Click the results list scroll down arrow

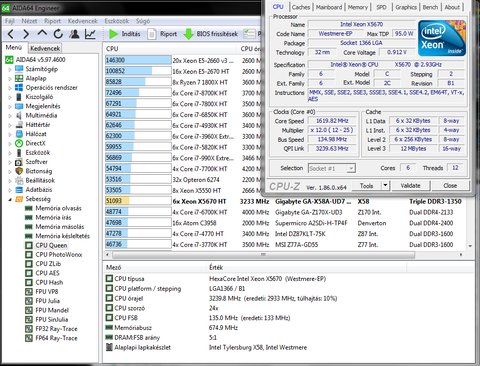(x=470, y=246)
